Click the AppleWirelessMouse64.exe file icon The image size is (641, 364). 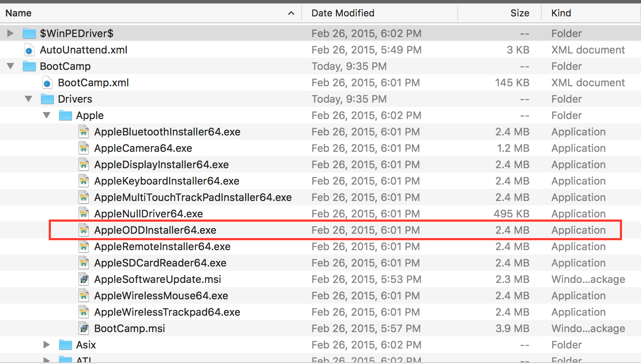coord(84,295)
